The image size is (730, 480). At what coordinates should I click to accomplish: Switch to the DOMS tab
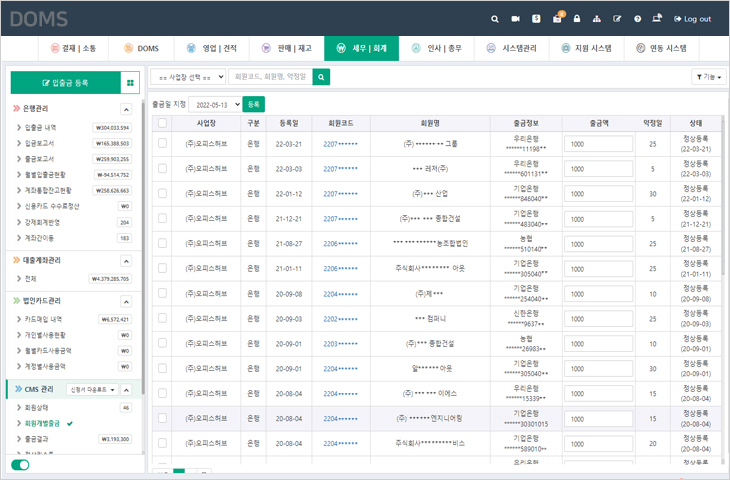pyautogui.click(x=142, y=48)
